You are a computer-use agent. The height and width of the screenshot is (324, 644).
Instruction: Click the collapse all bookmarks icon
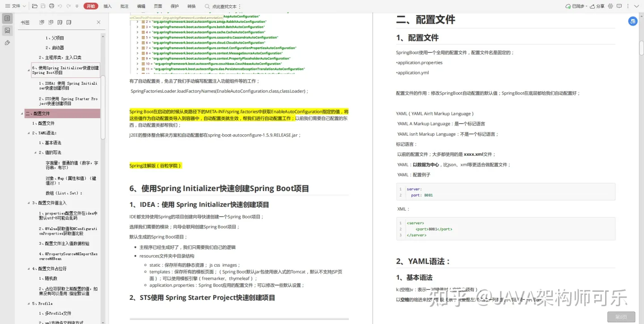point(51,22)
